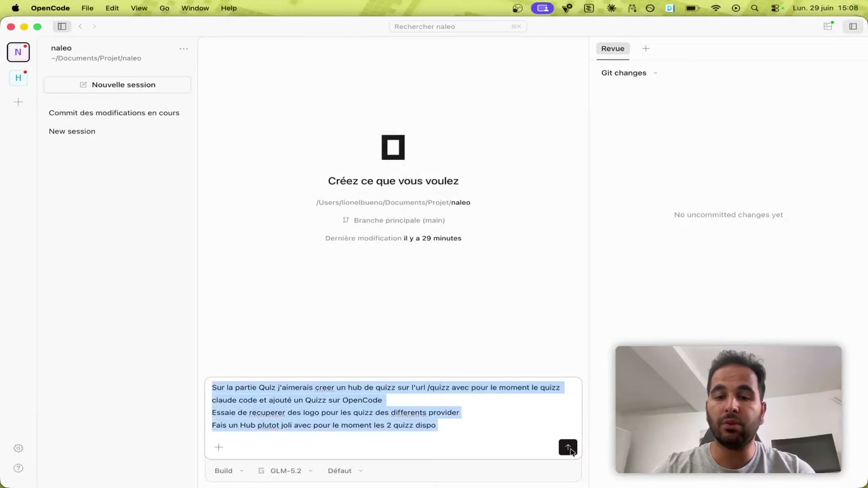Click the starburst menu bar icon

point(612,8)
